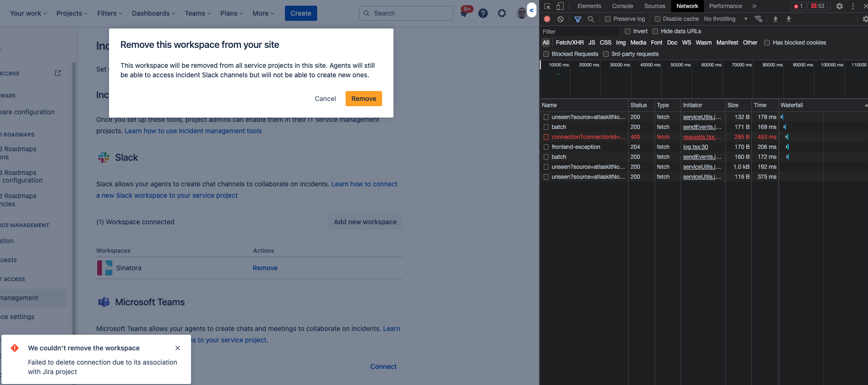This screenshot has height=385, width=868.
Task: Check Blocked Requests checkbox
Action: (546, 54)
